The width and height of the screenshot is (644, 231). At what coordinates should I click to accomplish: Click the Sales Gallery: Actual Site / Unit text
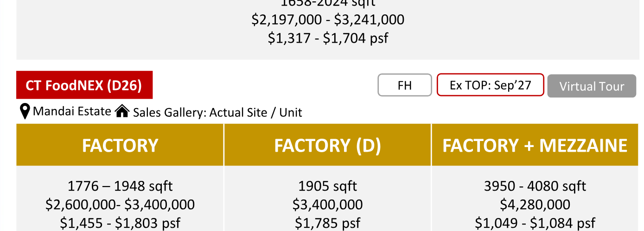pyautogui.click(x=217, y=112)
